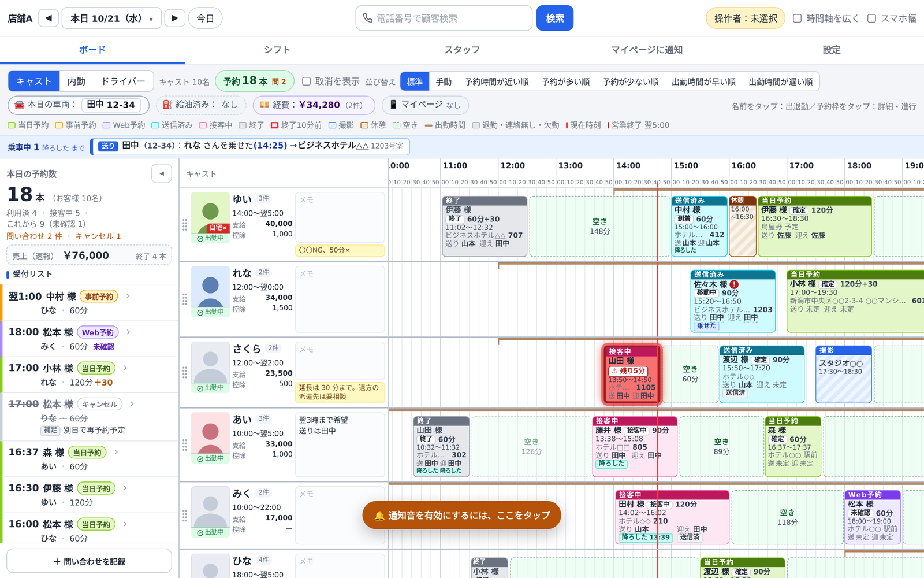Viewport: 924px width, 578px height.
Task: Click the 検索 button
Action: [x=555, y=18]
